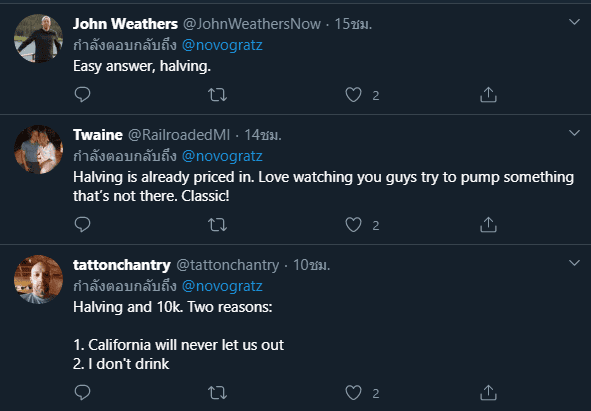This screenshot has width=591, height=411.
Task: View tattonchantry's avatar
Action: [x=38, y=279]
